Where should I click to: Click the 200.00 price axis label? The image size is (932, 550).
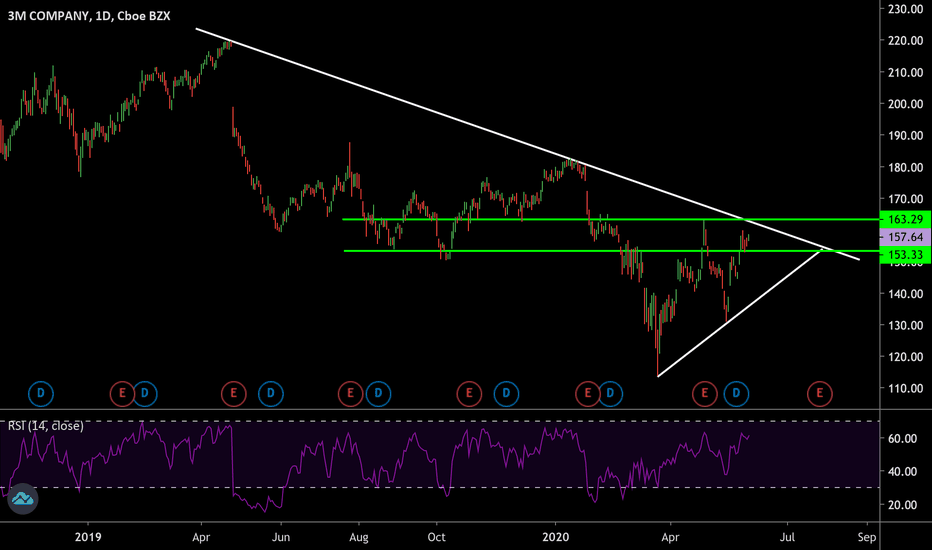coord(906,104)
